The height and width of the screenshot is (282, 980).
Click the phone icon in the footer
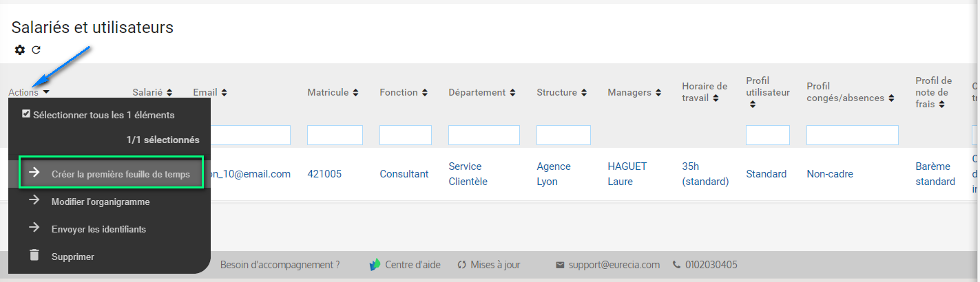pyautogui.click(x=677, y=264)
